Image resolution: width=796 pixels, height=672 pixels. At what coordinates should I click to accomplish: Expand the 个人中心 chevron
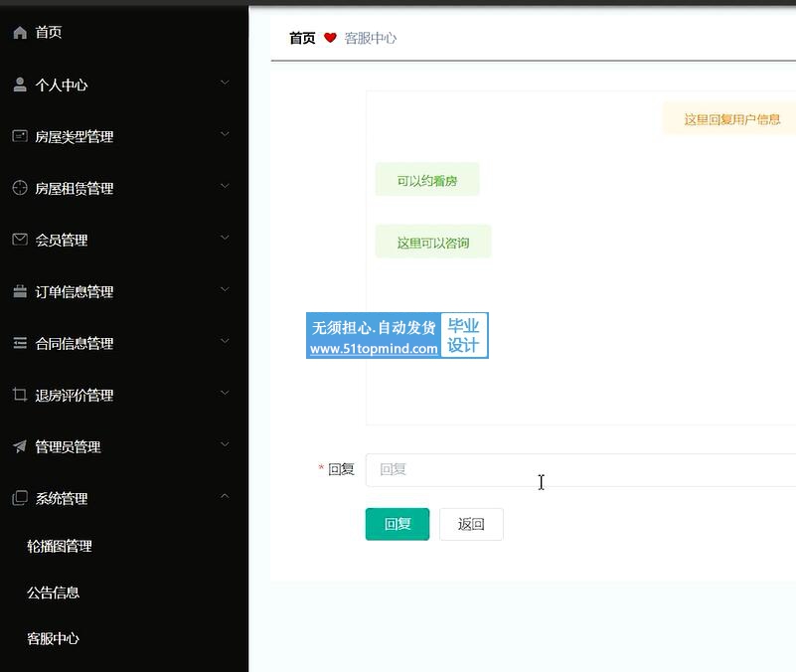(x=225, y=83)
